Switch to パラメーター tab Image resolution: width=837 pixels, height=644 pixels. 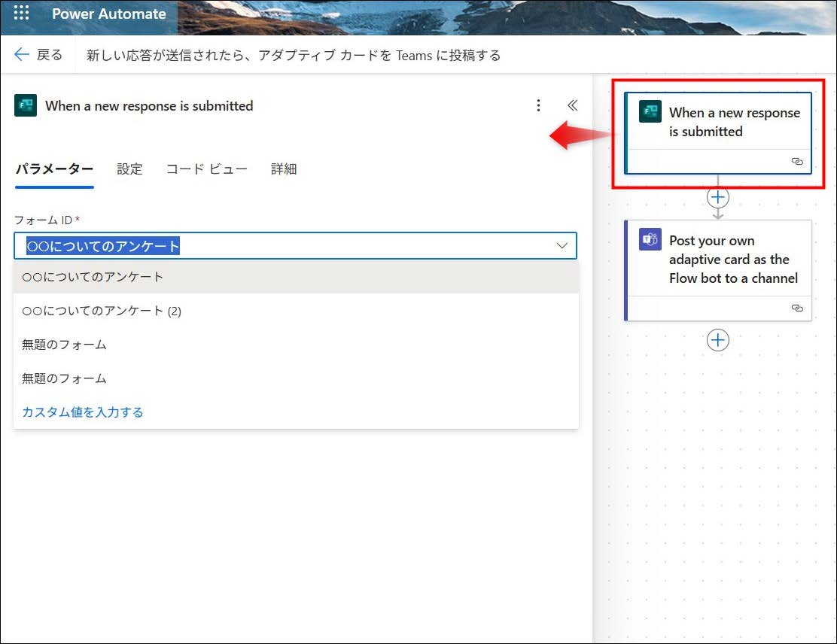[x=54, y=169]
